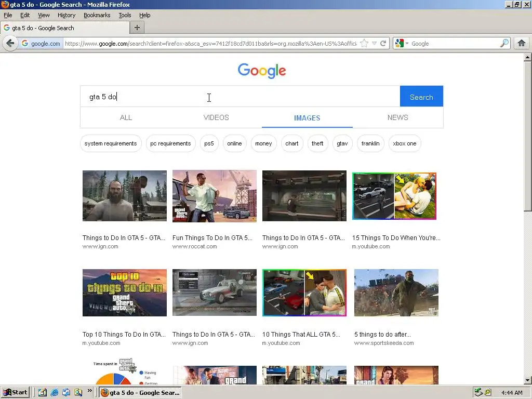
Task: Click the first quick launch notepad icon
Action: tap(42, 393)
